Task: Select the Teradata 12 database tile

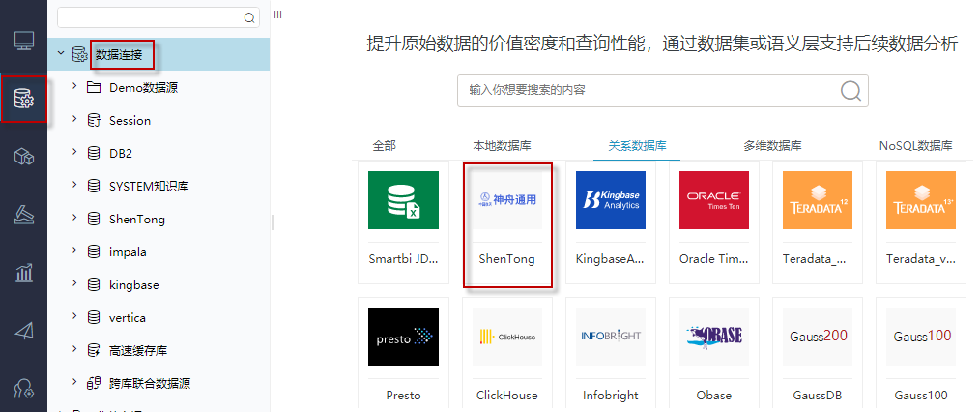Action: 818,222
